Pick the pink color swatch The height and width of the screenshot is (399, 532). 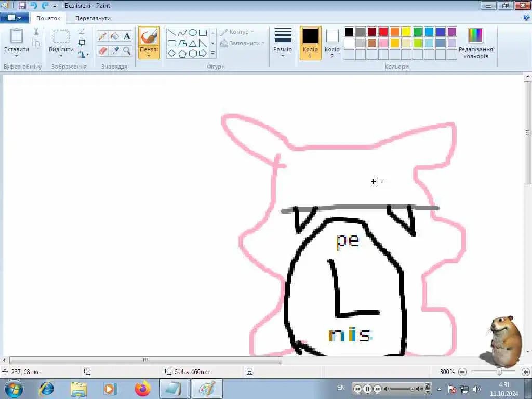(383, 43)
